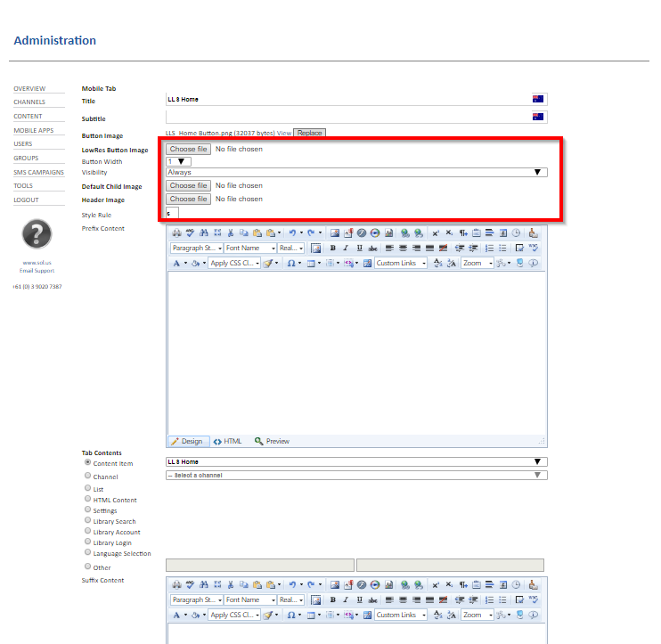Insert table in Prefix Content editor
661x644 pixels.
311,263
